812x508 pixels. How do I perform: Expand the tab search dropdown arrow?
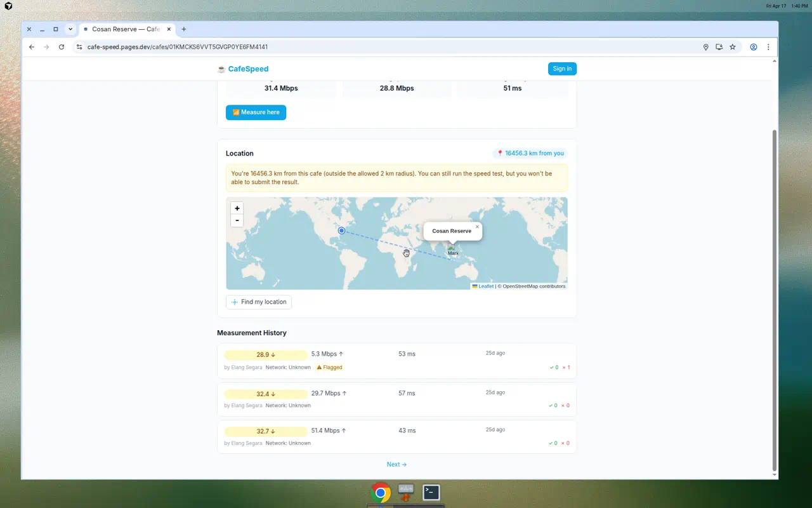coord(70,29)
